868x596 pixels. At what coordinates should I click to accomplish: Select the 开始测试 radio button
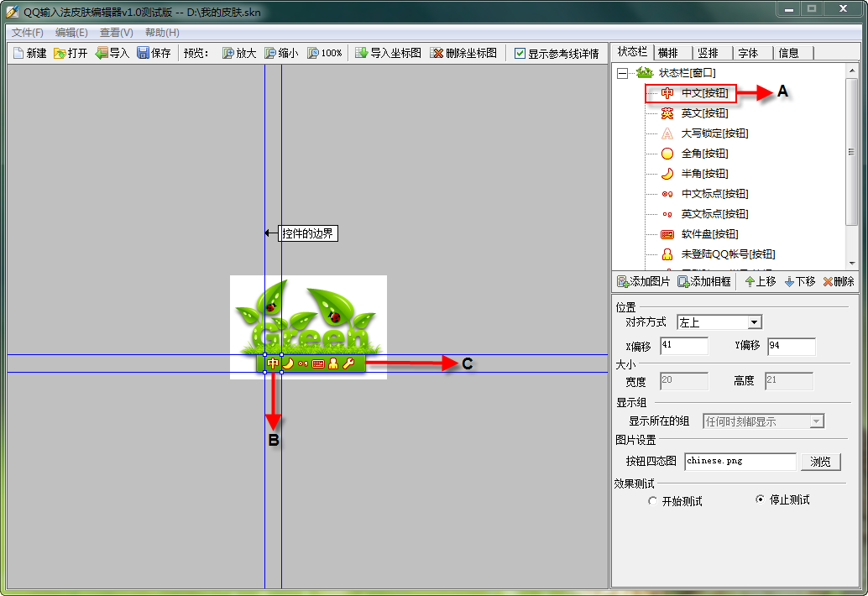click(x=652, y=501)
